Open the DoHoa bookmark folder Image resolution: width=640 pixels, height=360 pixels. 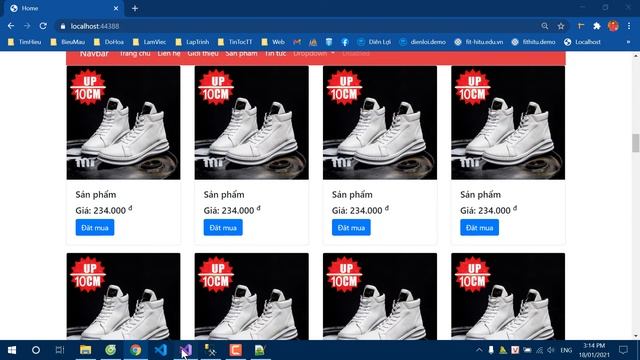[109, 42]
